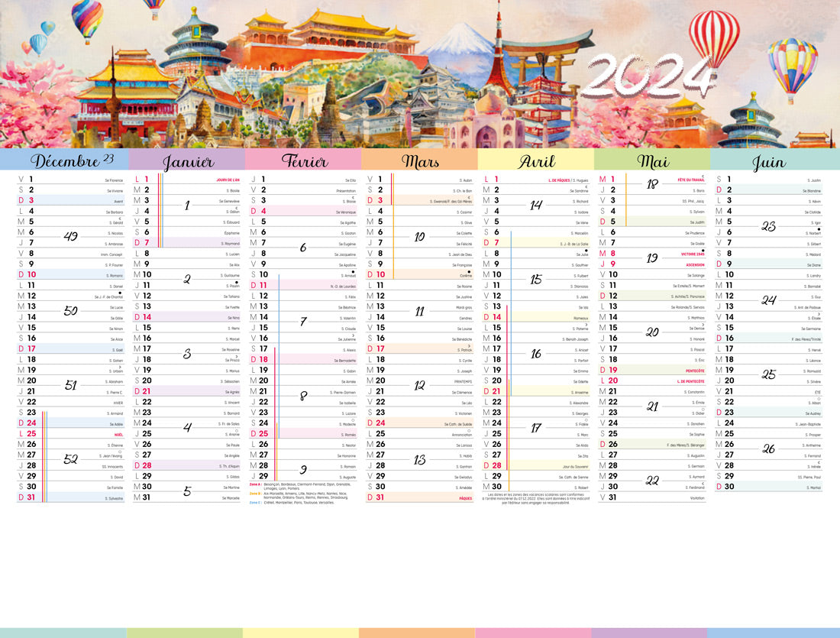Select week number 25 in Juin
Image resolution: width=840 pixels, height=638 pixels.
click(x=769, y=374)
